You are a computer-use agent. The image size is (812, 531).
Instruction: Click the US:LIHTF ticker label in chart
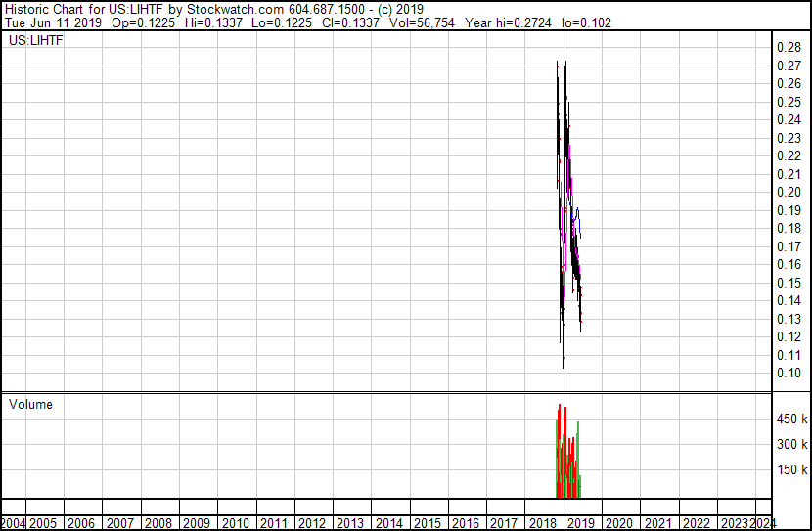(x=36, y=40)
